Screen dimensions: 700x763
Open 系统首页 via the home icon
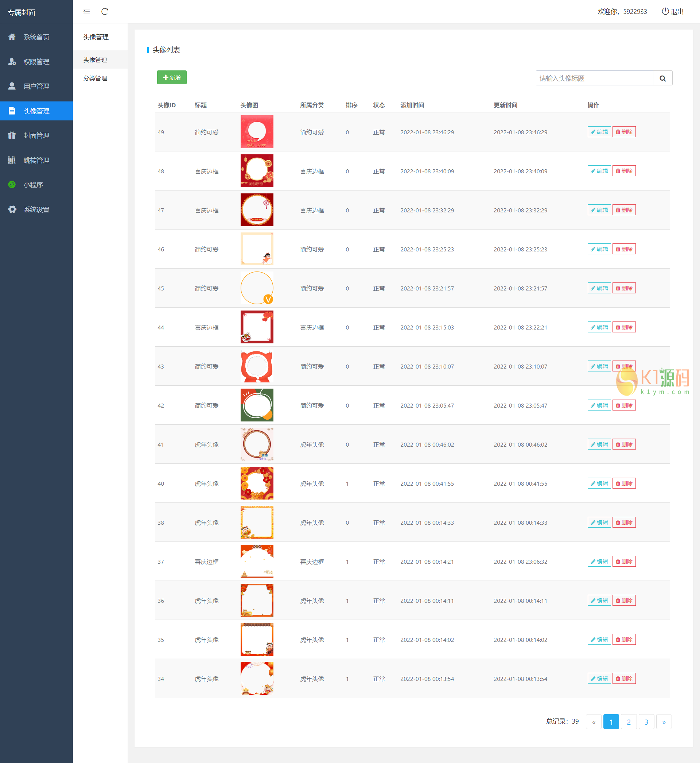pyautogui.click(x=12, y=37)
